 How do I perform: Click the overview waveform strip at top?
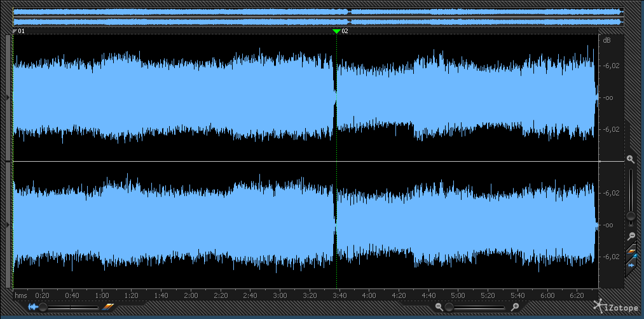(318, 17)
